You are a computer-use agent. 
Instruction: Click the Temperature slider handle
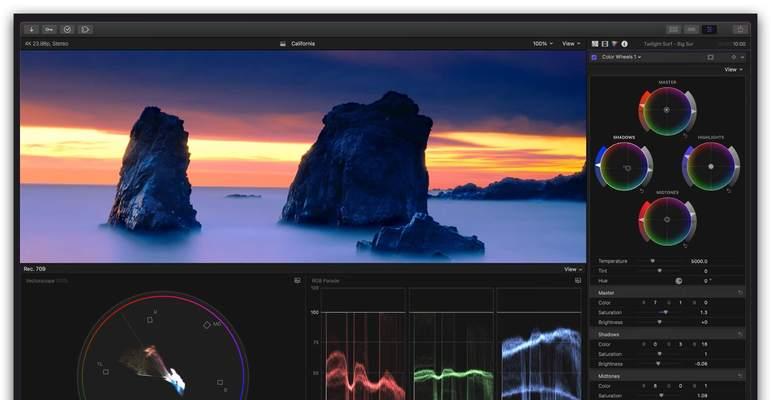coord(652,261)
